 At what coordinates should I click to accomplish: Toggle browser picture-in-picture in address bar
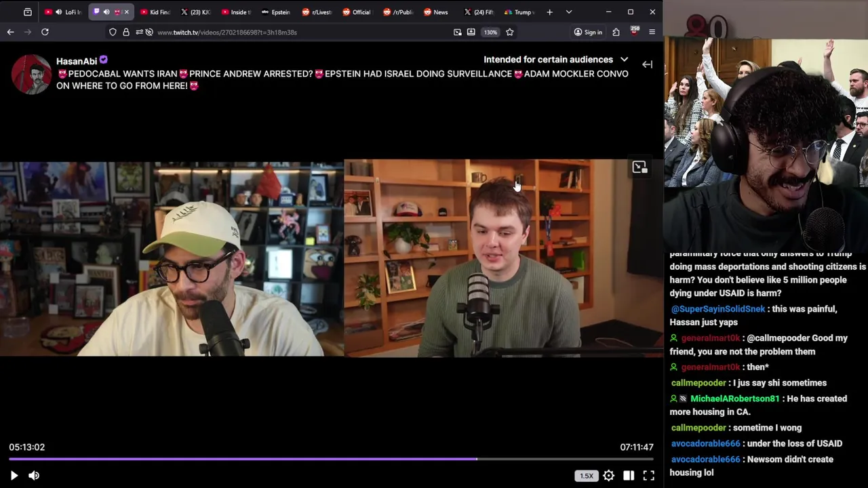coord(458,32)
